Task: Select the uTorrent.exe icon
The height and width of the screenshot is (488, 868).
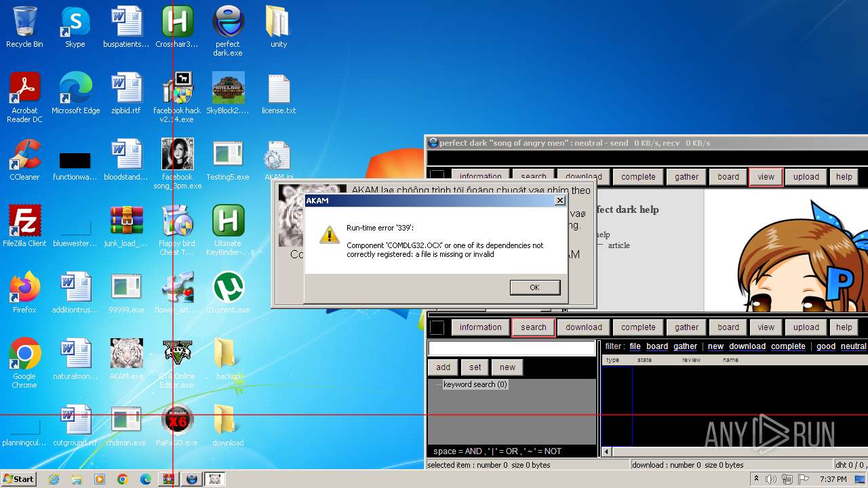Action: (x=228, y=293)
